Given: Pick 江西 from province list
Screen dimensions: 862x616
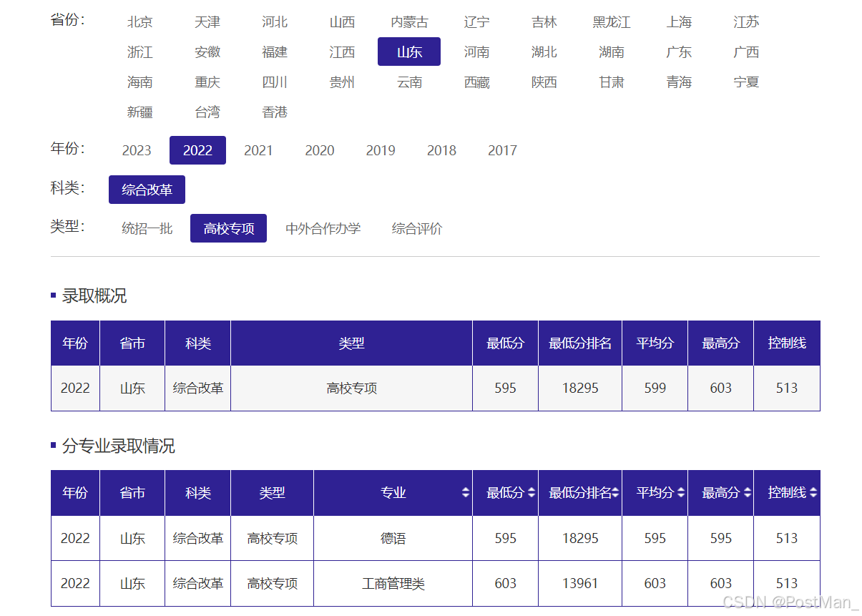Looking at the screenshot, I should [342, 52].
